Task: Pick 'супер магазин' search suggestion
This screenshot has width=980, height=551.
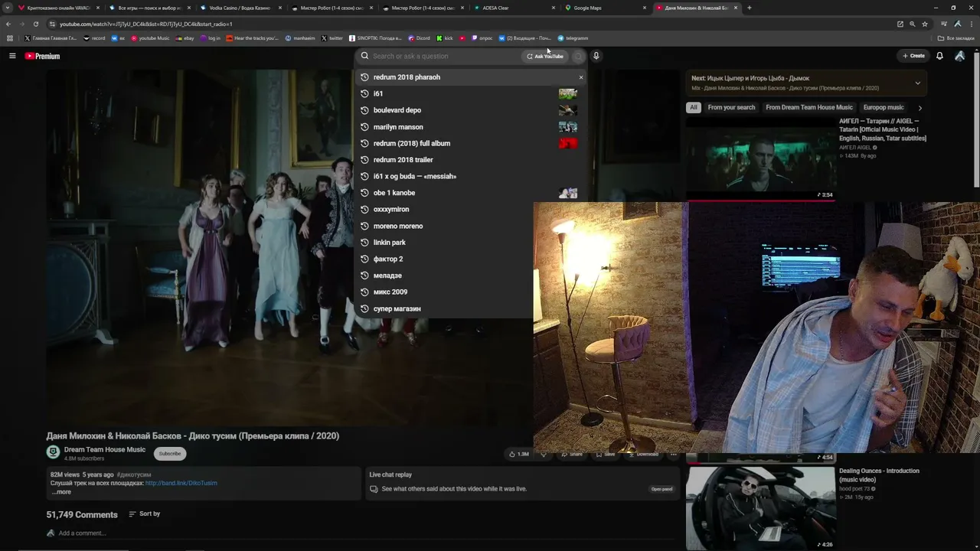Action: 397,308
